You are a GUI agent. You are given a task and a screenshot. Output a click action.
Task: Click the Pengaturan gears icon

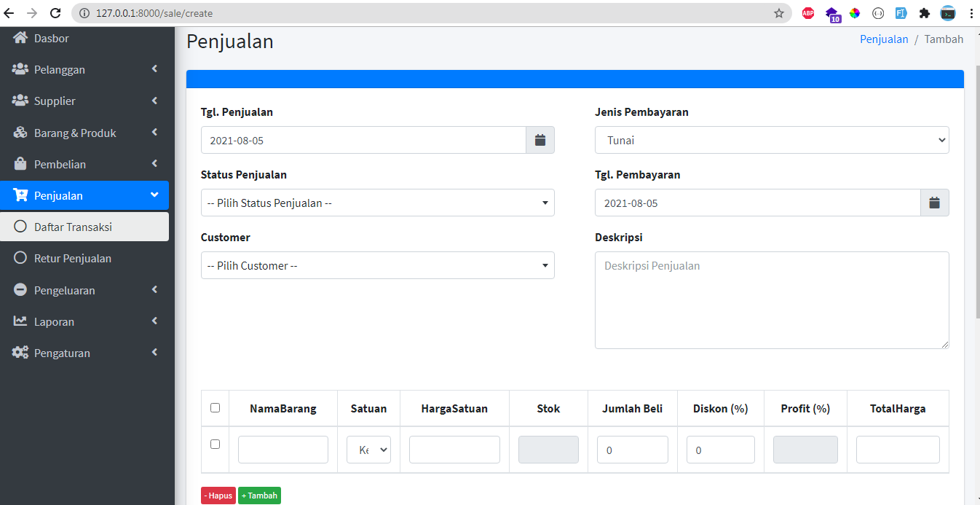tap(20, 353)
